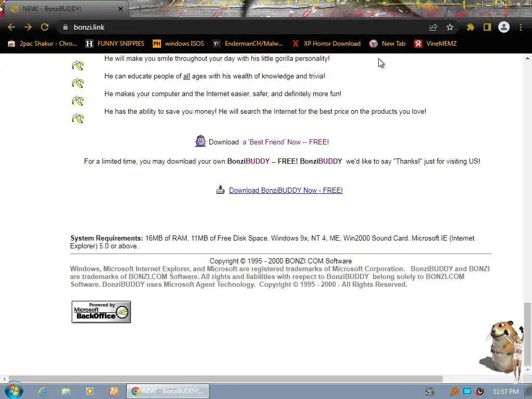
Task: Open the EndermanCH/Malw... bookmark
Action: (248, 44)
